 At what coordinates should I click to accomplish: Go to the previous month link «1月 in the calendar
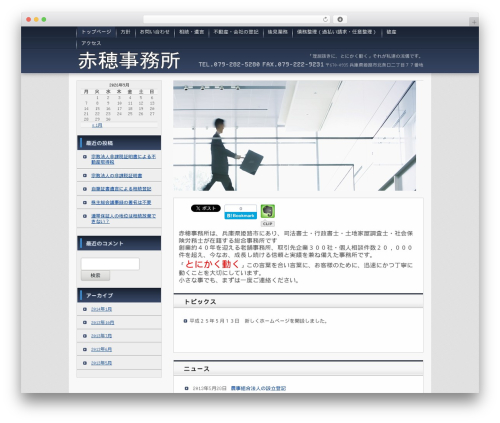coord(97,125)
